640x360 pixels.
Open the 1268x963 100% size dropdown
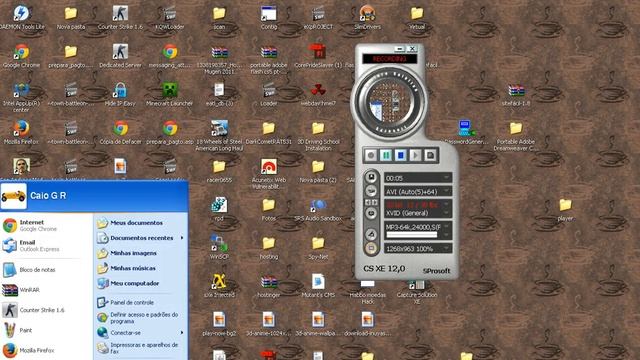point(447,248)
